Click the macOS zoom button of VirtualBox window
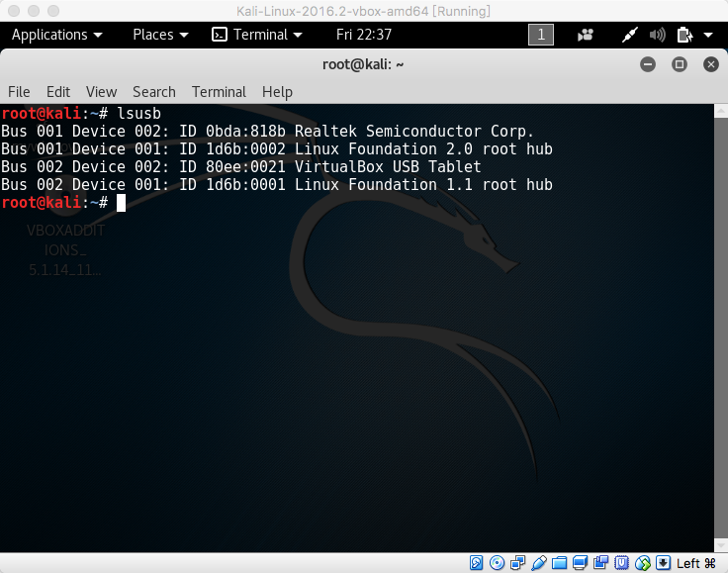 (x=53, y=11)
